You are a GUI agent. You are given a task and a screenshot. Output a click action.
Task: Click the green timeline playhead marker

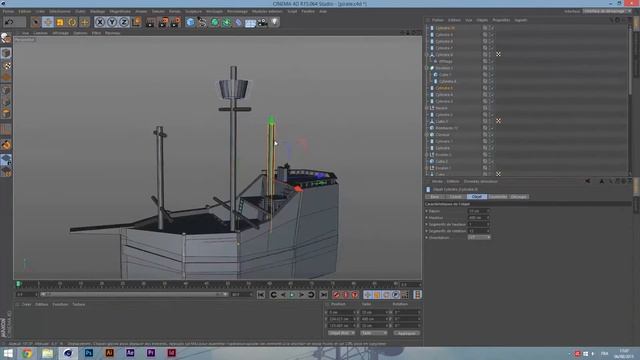pos(18,284)
